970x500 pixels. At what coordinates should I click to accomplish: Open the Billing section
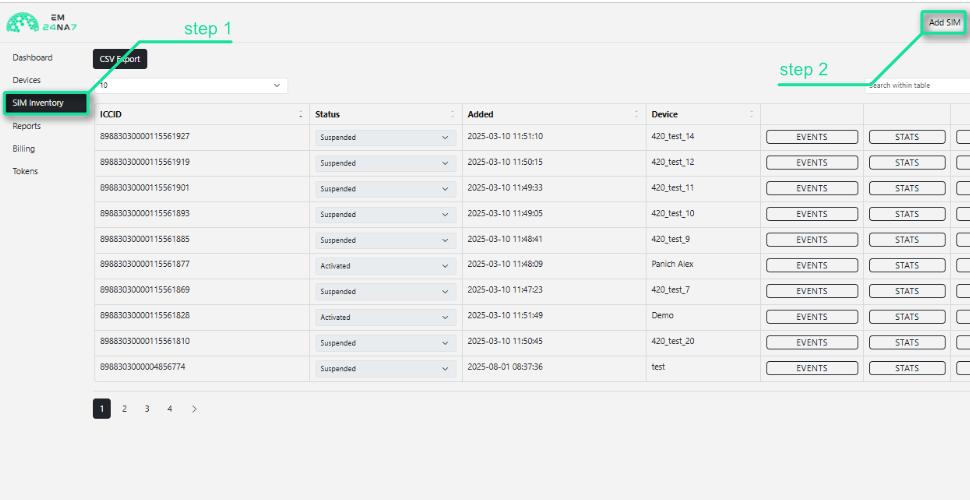[x=24, y=149]
